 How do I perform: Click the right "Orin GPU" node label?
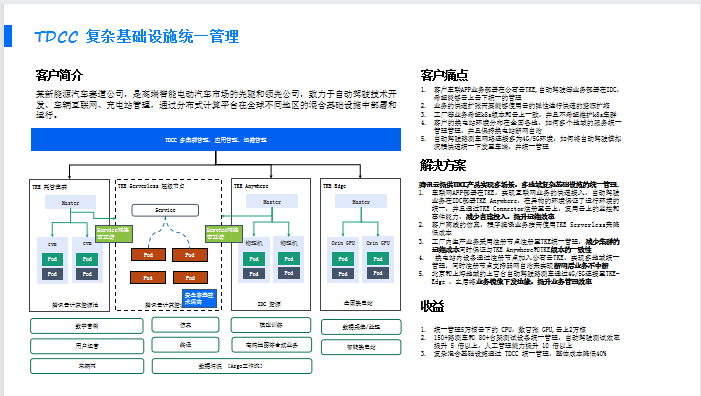[378, 243]
